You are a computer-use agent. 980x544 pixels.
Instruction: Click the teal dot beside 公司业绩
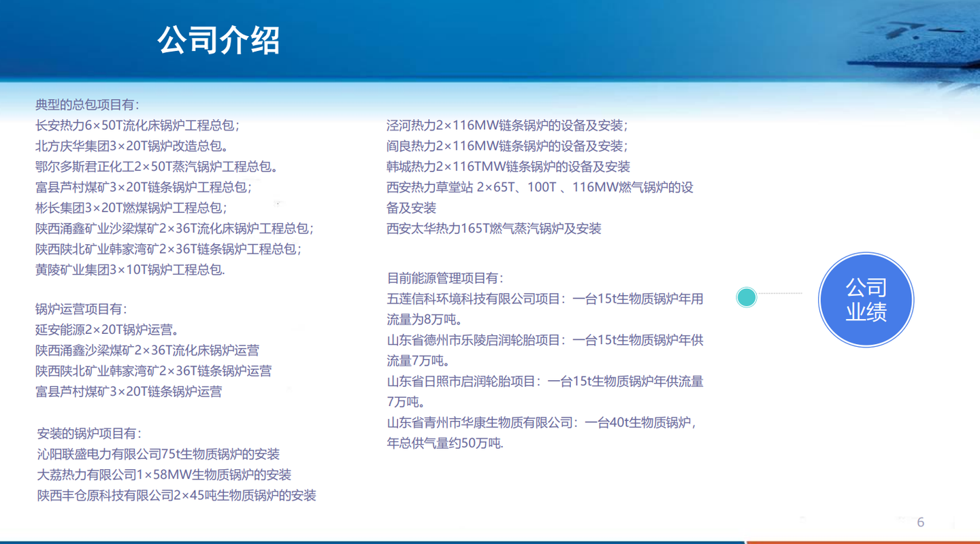click(747, 297)
